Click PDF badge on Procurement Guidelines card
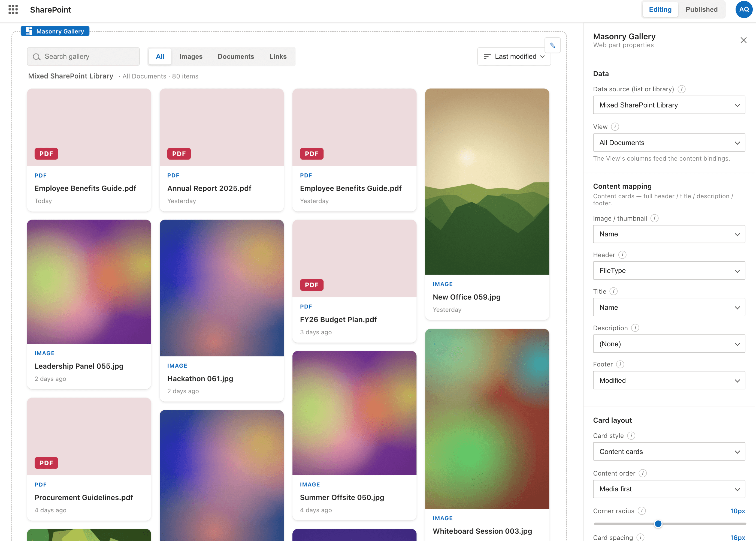This screenshot has height=541, width=756. tap(46, 463)
